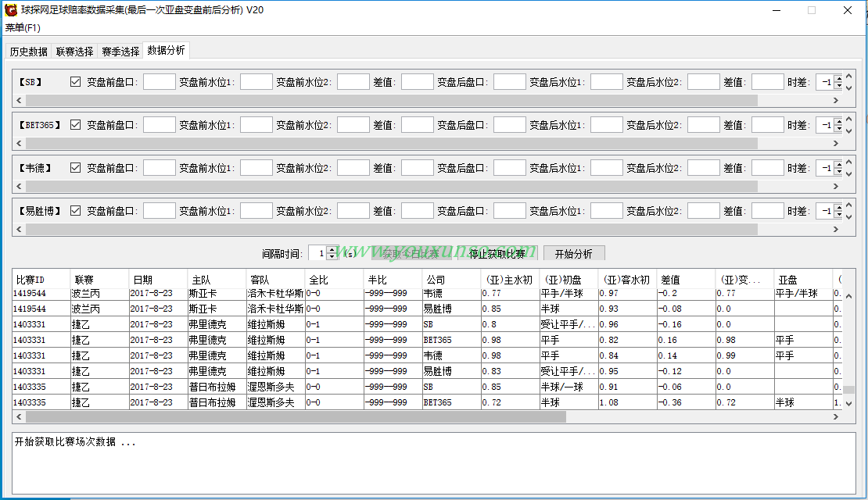This screenshot has height=500, width=868.
Task: Click the up arrow of the 间隔时间 spinner
Action: (332, 249)
